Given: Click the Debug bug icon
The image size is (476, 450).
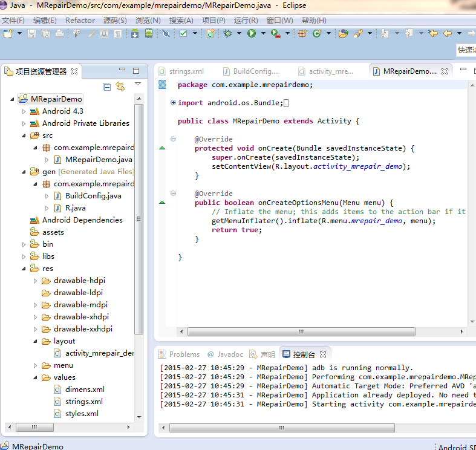Looking at the screenshot, I should point(227,33).
